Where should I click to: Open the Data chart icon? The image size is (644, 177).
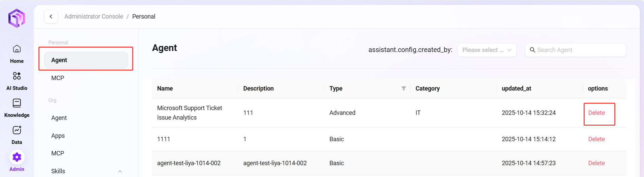pyautogui.click(x=17, y=130)
